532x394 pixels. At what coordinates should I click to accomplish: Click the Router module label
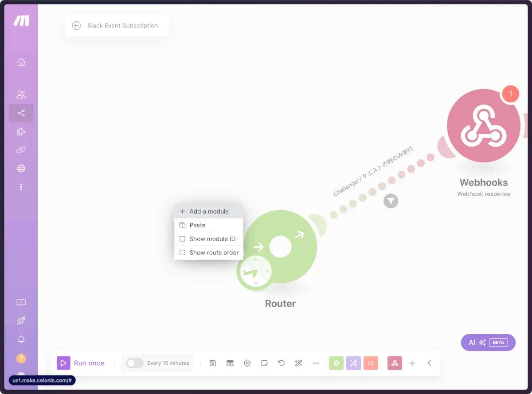[280, 304]
